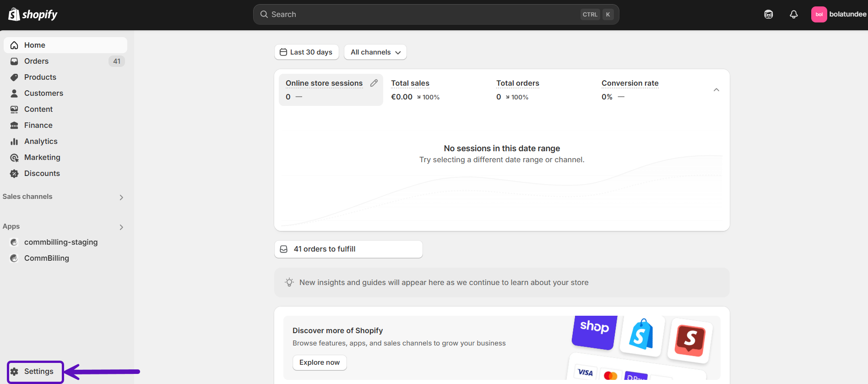
Task: Open the notifications bell
Action: (x=793, y=15)
